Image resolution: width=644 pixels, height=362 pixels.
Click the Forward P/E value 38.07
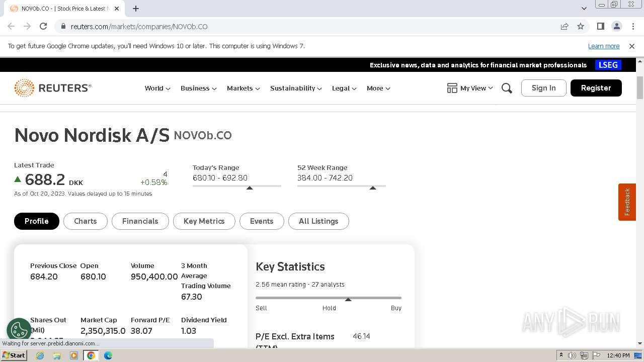pos(141,331)
